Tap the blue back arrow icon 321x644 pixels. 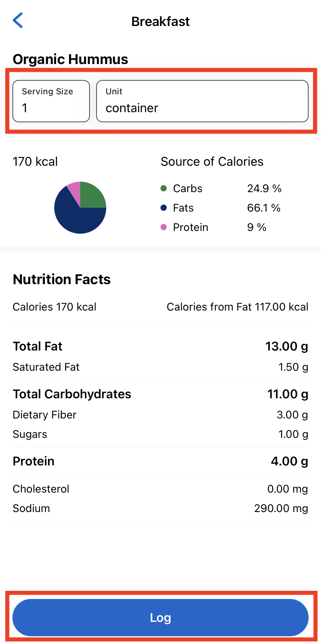(18, 21)
